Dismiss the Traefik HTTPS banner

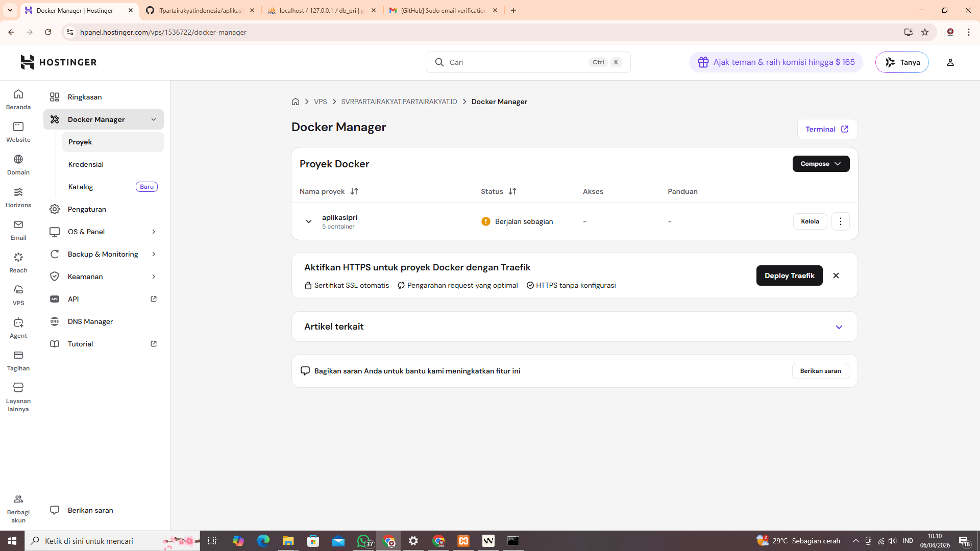click(836, 275)
